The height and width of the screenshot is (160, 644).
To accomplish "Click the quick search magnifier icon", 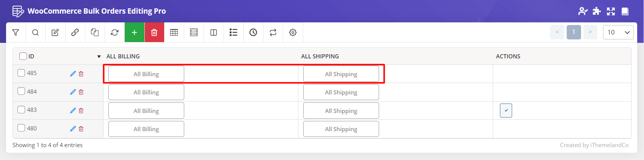I will click(35, 33).
